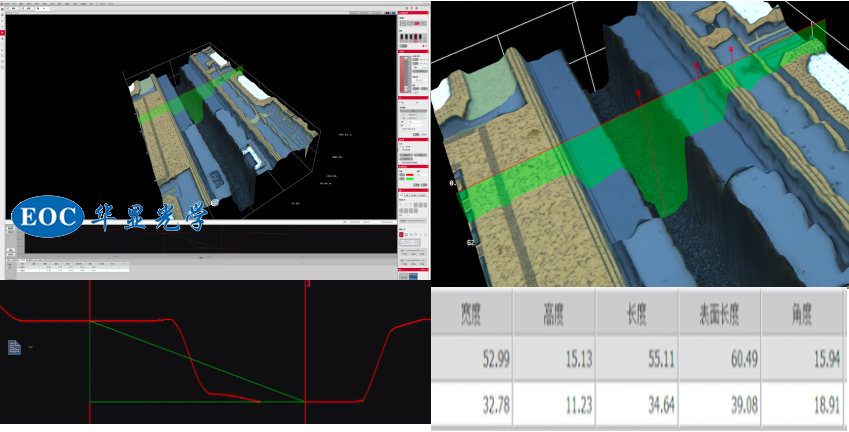
Task: Click magenta marker atop right cursor line
Action: [x=306, y=284]
